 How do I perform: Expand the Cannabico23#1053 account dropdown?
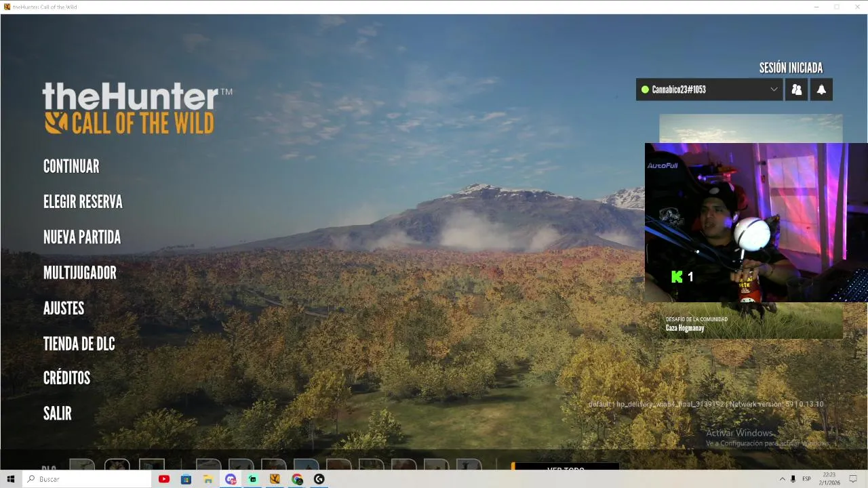tap(709, 89)
